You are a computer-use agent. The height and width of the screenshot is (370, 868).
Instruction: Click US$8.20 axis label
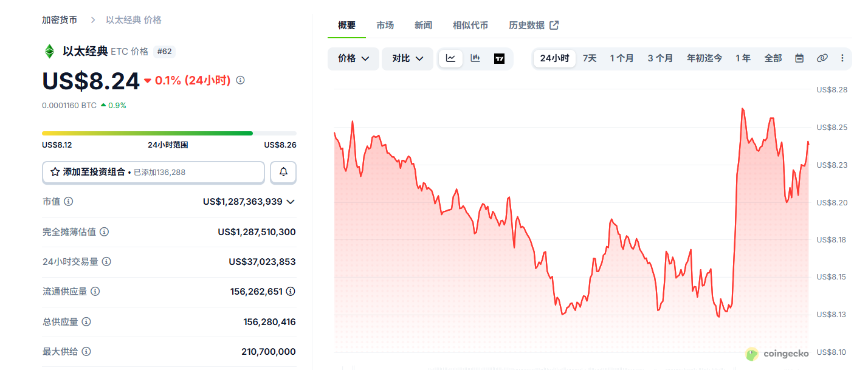(x=831, y=202)
